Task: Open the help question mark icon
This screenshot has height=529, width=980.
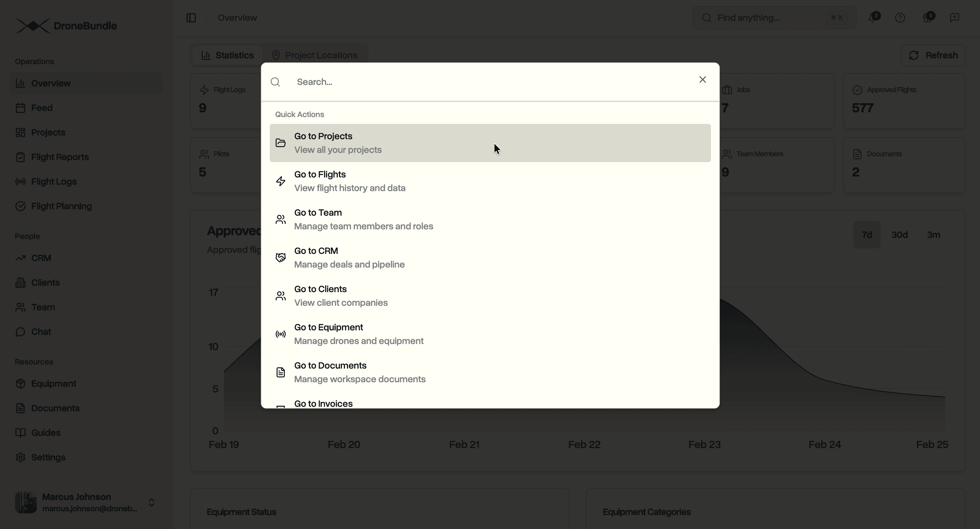Action: 900,17
